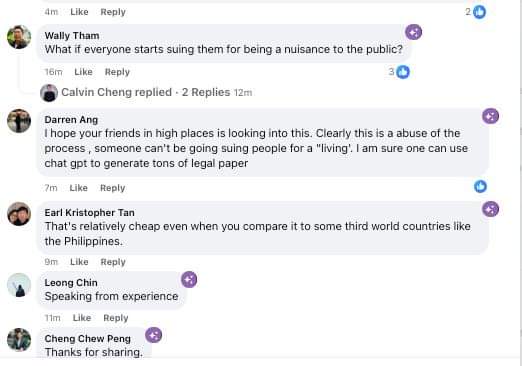The image size is (522, 366).
Task: Expand Calvin Cheng's 2 replies thread
Action: 146,92
